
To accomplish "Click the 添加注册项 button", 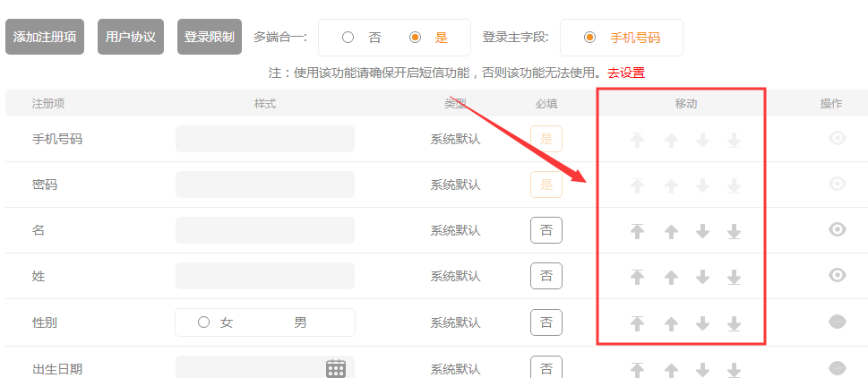I will click(x=45, y=38).
